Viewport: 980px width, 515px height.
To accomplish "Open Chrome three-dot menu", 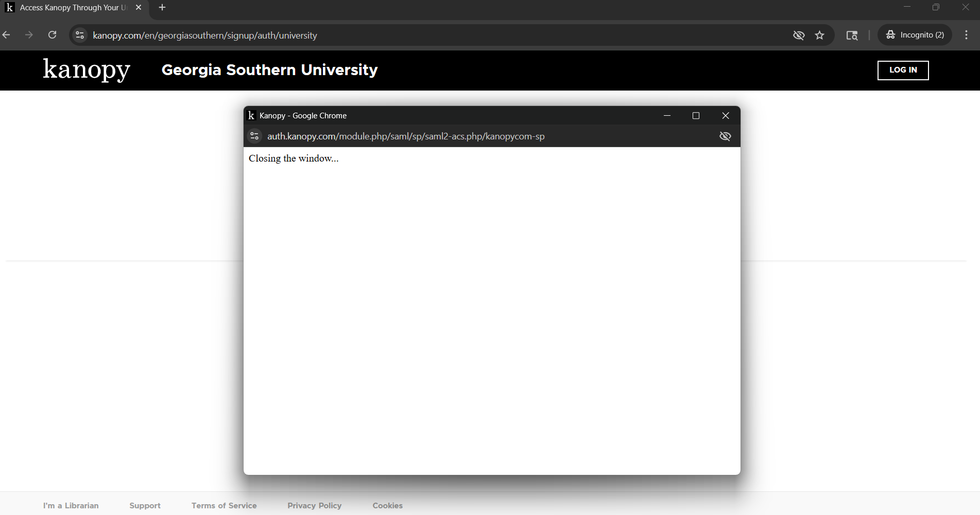I will tap(966, 35).
